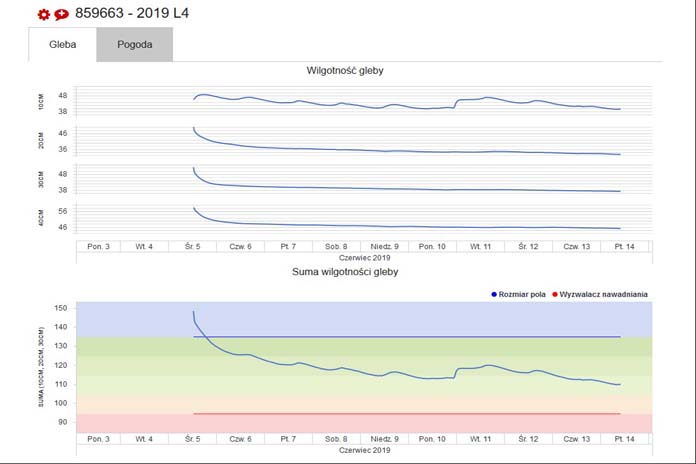The width and height of the screenshot is (696, 464).
Task: Click the 36 value on the 20CM axis
Action: 63,149
